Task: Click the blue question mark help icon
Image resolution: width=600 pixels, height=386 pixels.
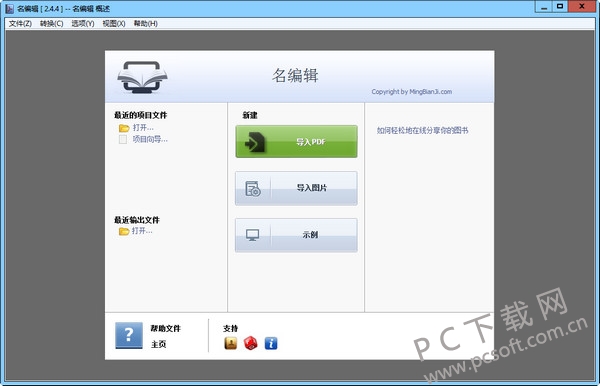Action: 129,335
